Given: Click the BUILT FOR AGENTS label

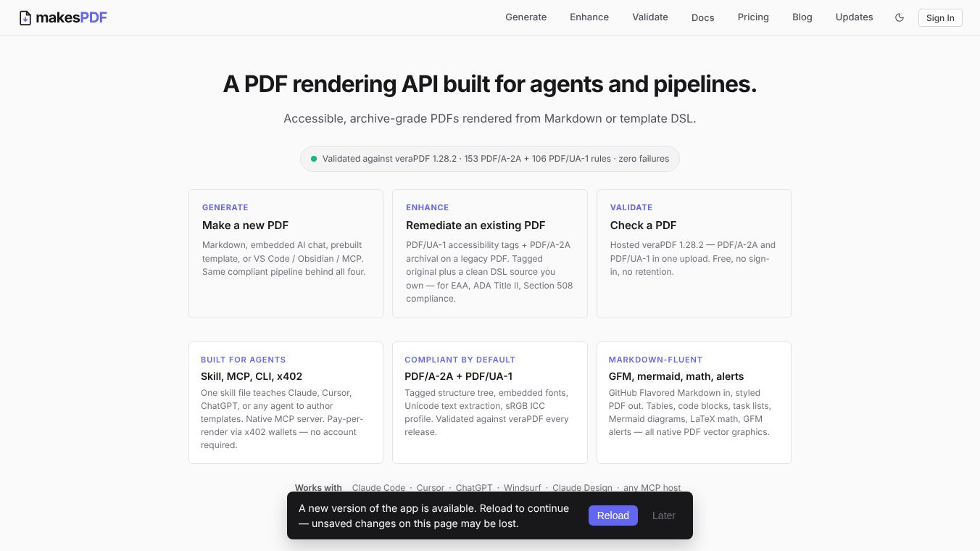Looking at the screenshot, I should 244,360.
